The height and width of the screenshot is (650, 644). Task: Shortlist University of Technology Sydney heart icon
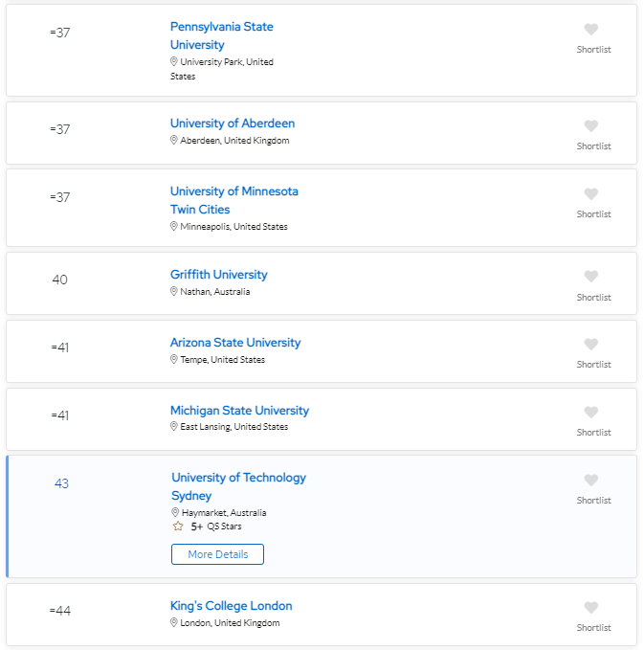[x=591, y=480]
